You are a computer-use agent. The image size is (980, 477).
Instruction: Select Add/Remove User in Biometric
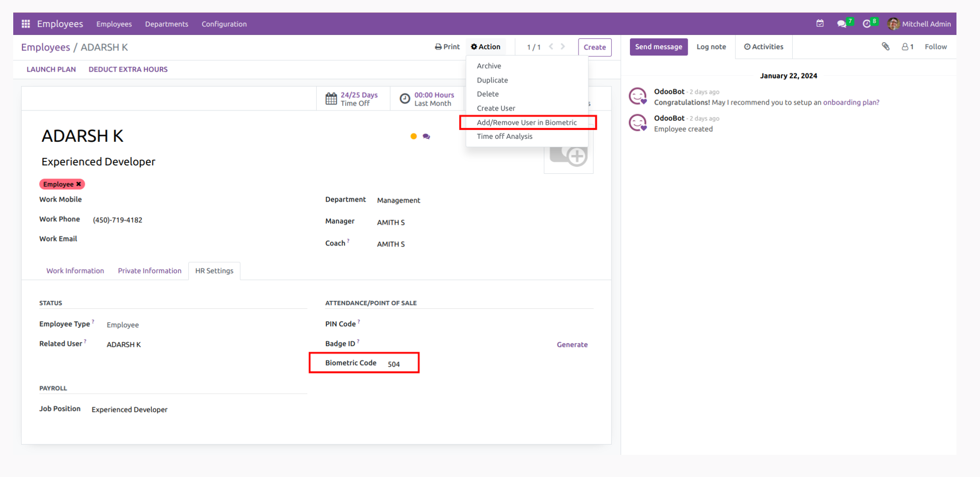coord(527,122)
